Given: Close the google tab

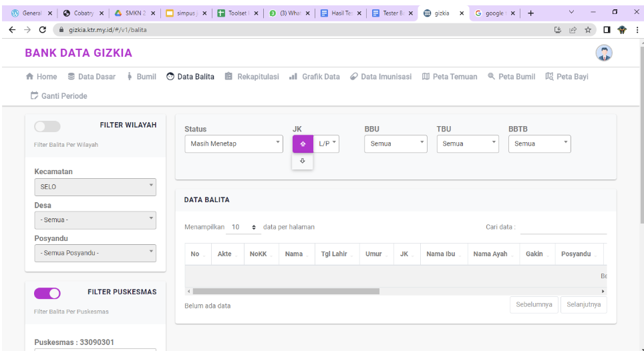Looking at the screenshot, I should pos(512,13).
